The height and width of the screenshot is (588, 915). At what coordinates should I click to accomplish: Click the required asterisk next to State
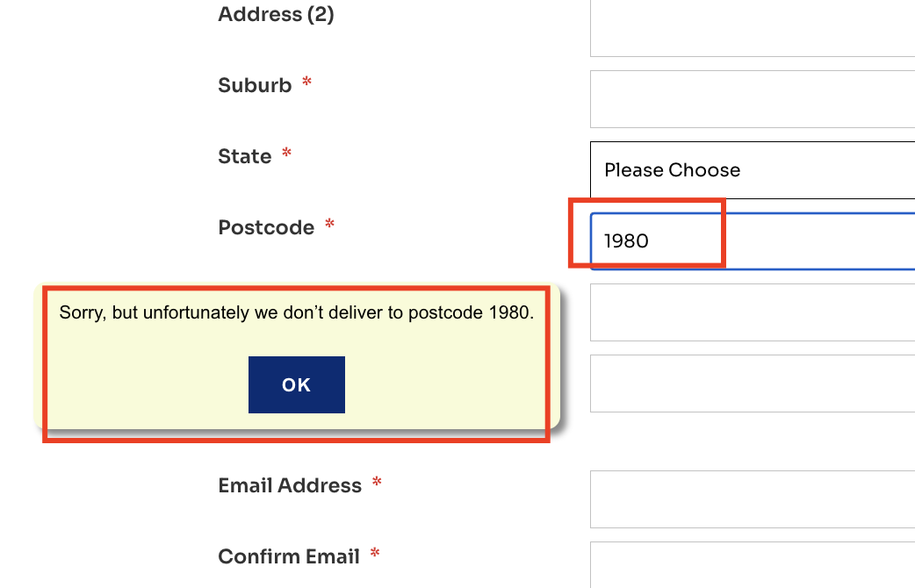click(286, 153)
